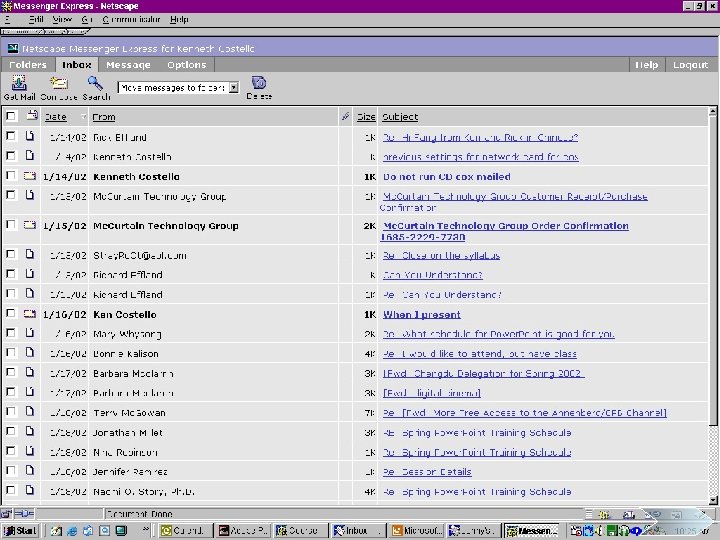Click the Windows Start button

(x=20, y=531)
